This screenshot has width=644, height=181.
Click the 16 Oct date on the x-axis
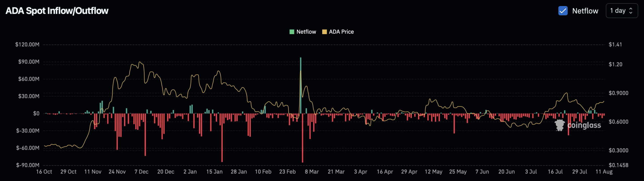tap(44, 172)
